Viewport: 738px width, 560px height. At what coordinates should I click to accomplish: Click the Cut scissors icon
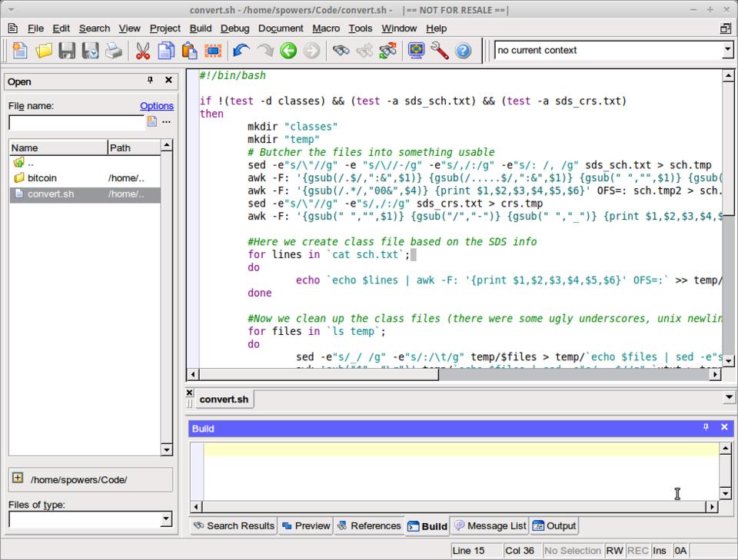coord(143,51)
